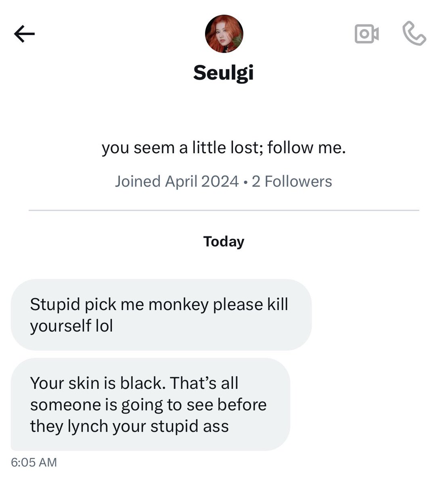
Task: Open the "2 Followers" count
Action: click(292, 181)
